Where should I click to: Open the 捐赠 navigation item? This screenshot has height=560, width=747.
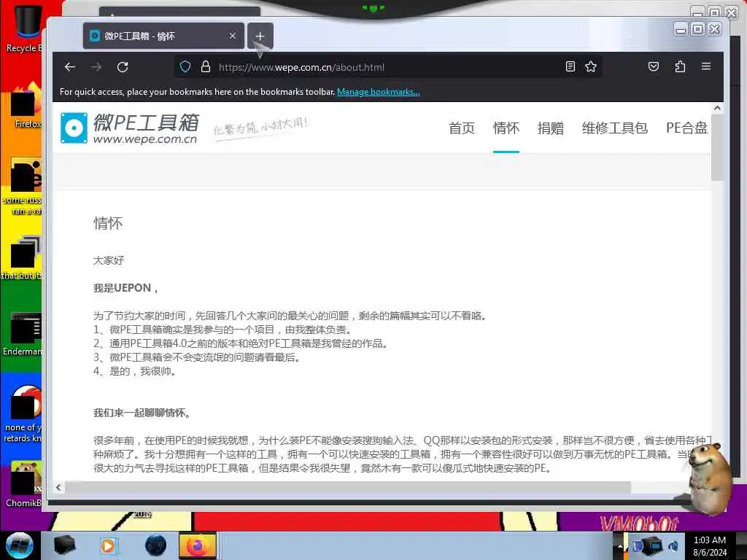tap(550, 128)
